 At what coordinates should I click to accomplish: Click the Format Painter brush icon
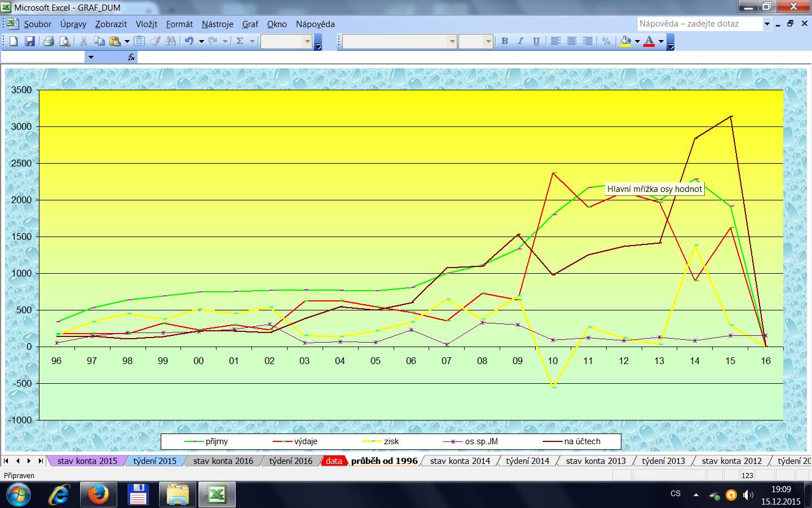click(x=155, y=41)
